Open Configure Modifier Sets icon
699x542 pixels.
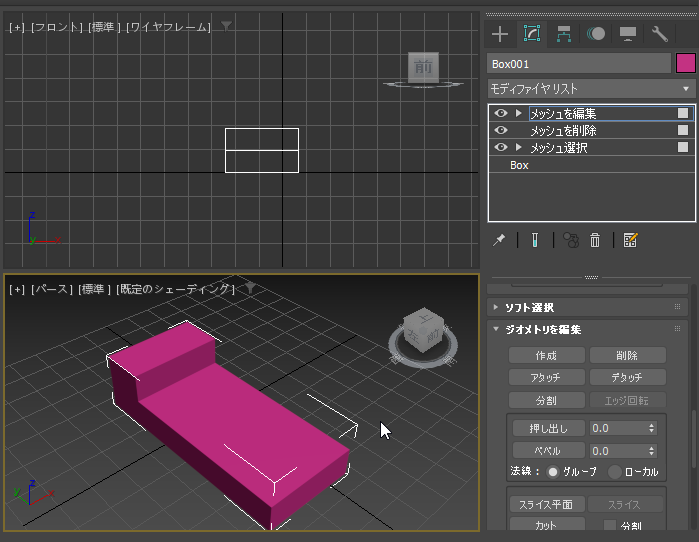coord(630,240)
